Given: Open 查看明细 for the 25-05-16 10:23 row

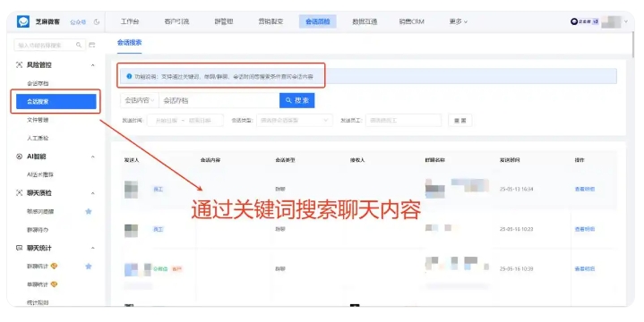Looking at the screenshot, I should coord(585,229).
